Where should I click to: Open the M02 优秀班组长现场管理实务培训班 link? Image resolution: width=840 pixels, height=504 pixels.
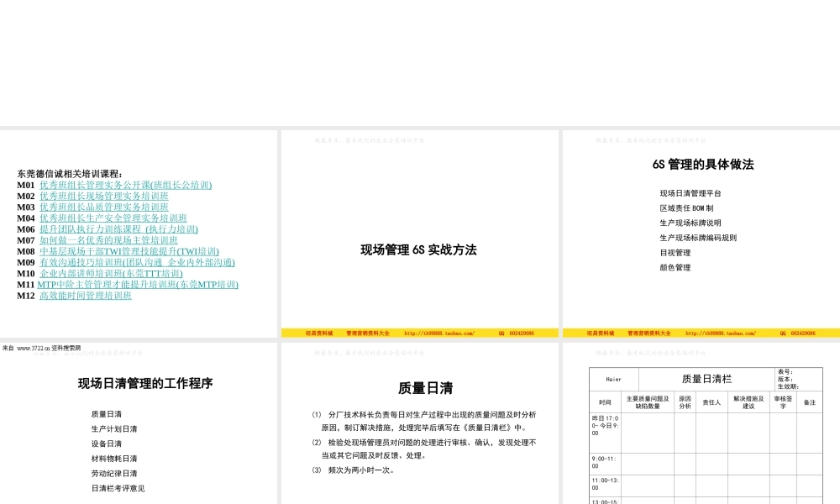click(x=102, y=195)
